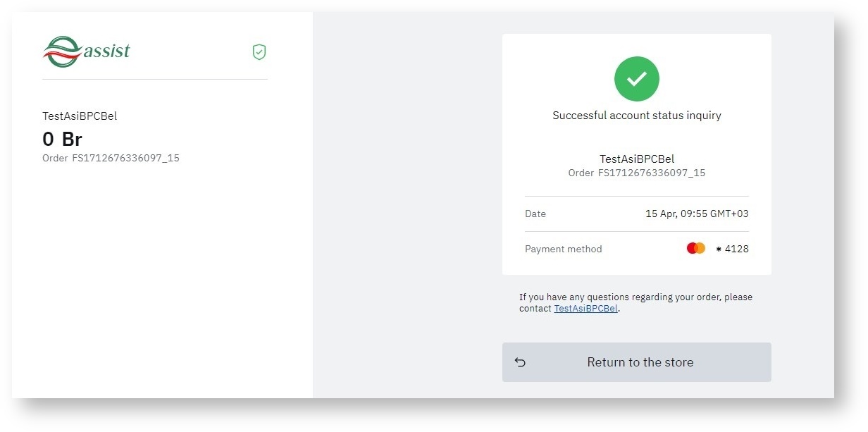
Task: Click the Assist logo
Action: (87, 51)
